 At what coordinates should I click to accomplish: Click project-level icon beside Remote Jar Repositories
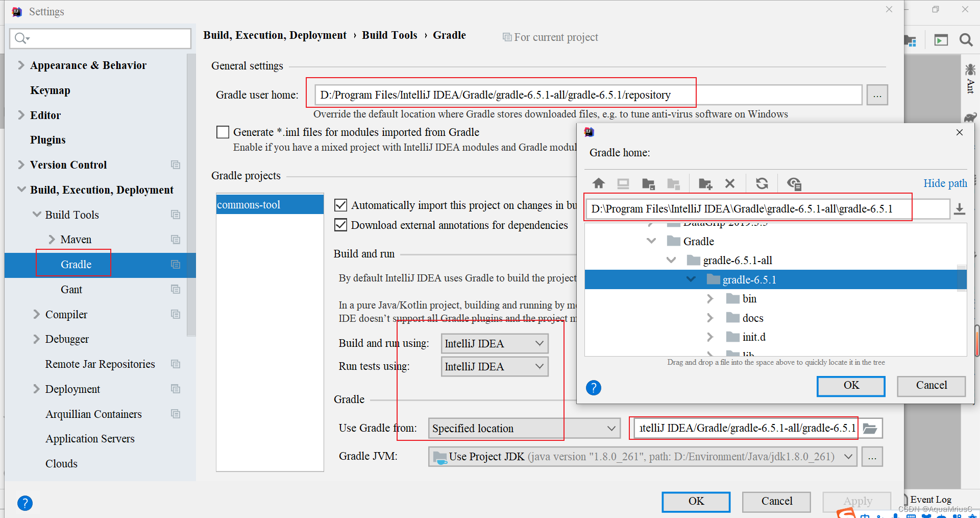[176, 364]
